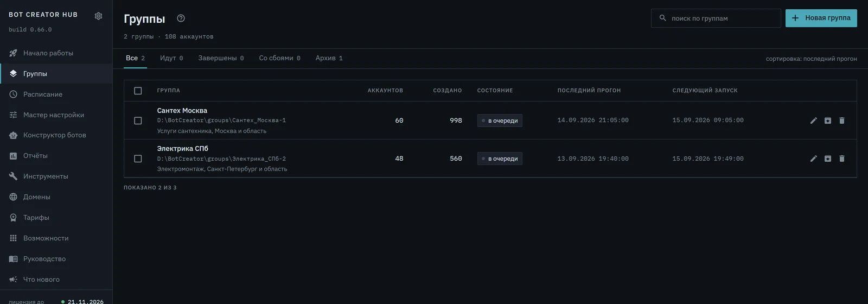Switch to the Архив tab
The height and width of the screenshot is (304, 868).
[329, 58]
